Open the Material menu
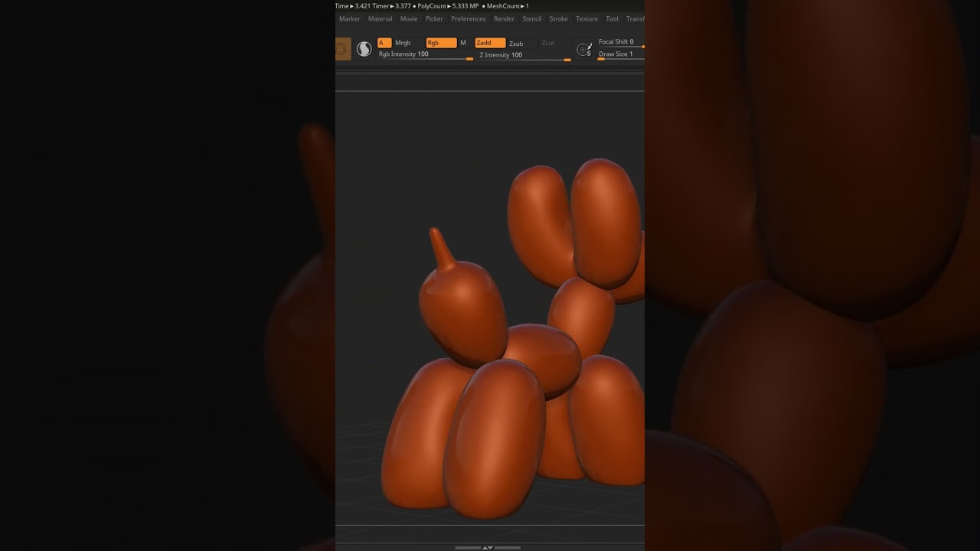The width and height of the screenshot is (980, 551). point(380,18)
